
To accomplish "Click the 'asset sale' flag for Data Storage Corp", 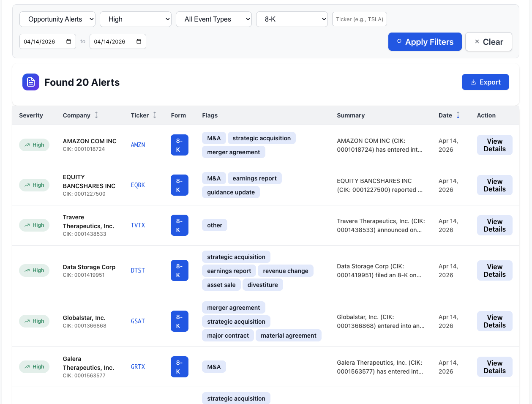I will 221,285.
